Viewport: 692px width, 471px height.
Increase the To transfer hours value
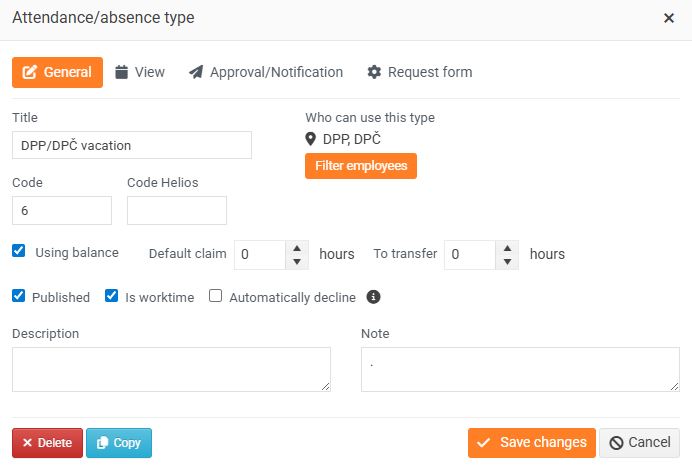click(507, 248)
